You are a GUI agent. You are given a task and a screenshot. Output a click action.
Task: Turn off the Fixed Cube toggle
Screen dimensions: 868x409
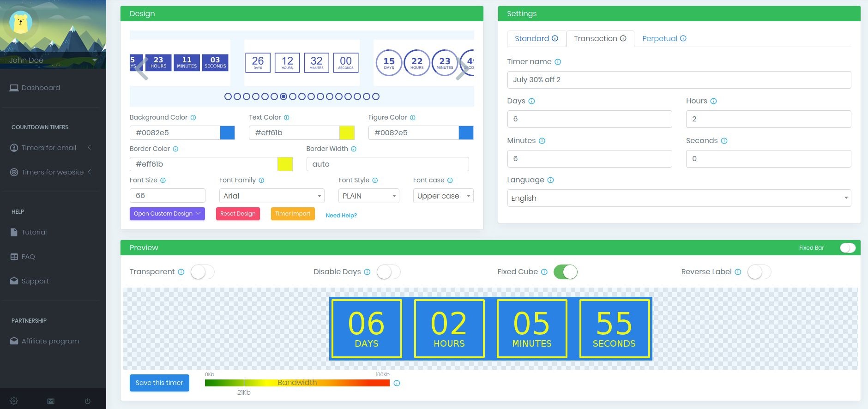click(566, 272)
